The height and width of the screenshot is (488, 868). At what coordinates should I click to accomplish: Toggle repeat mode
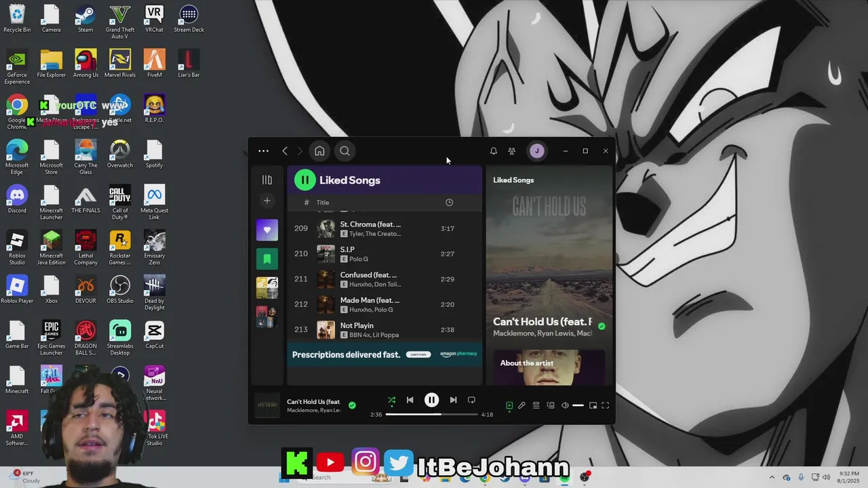(x=471, y=400)
